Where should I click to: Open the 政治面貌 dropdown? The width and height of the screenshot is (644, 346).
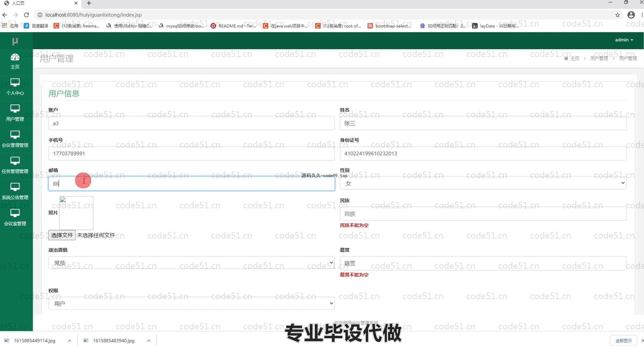click(191, 263)
